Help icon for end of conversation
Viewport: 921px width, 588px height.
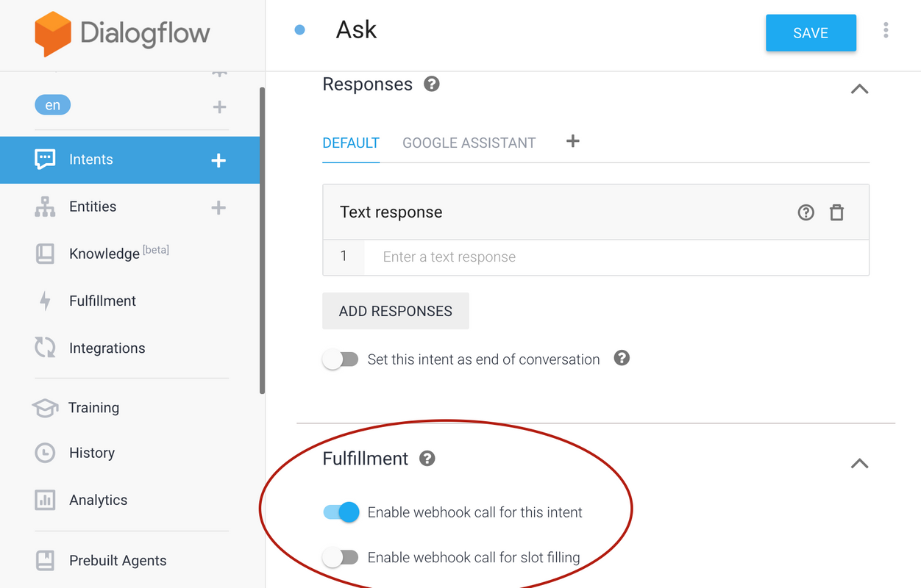click(x=622, y=359)
